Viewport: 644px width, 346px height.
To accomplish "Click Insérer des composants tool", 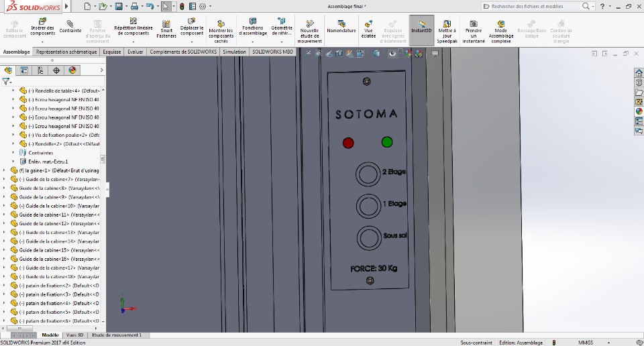I will pyautogui.click(x=42, y=27).
